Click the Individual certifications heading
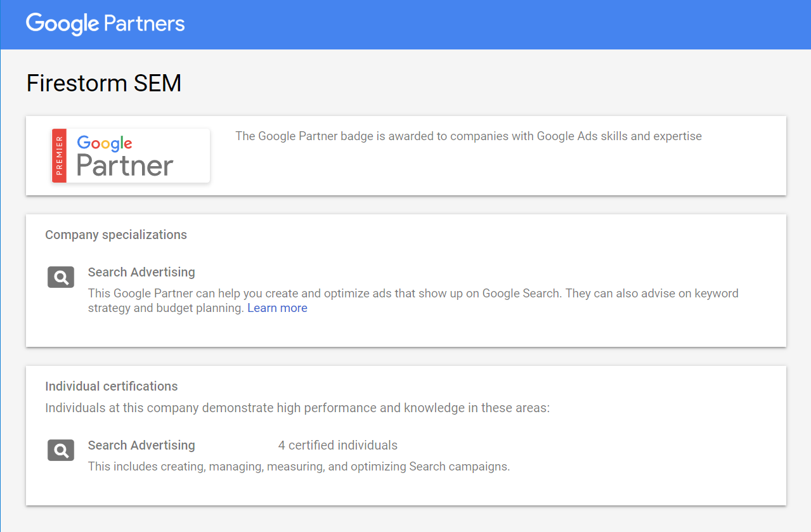Viewport: 811px width, 532px height. point(112,386)
